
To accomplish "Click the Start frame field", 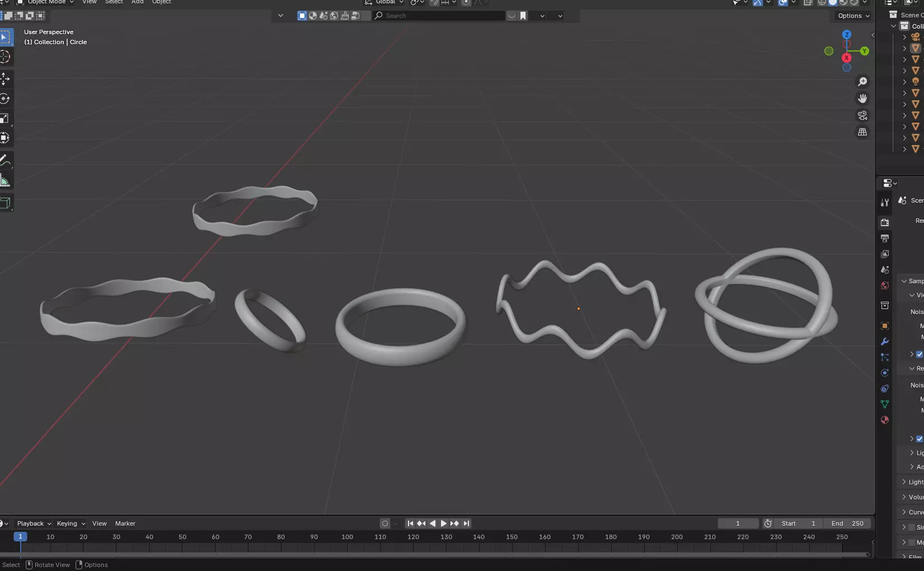I will coord(799,523).
